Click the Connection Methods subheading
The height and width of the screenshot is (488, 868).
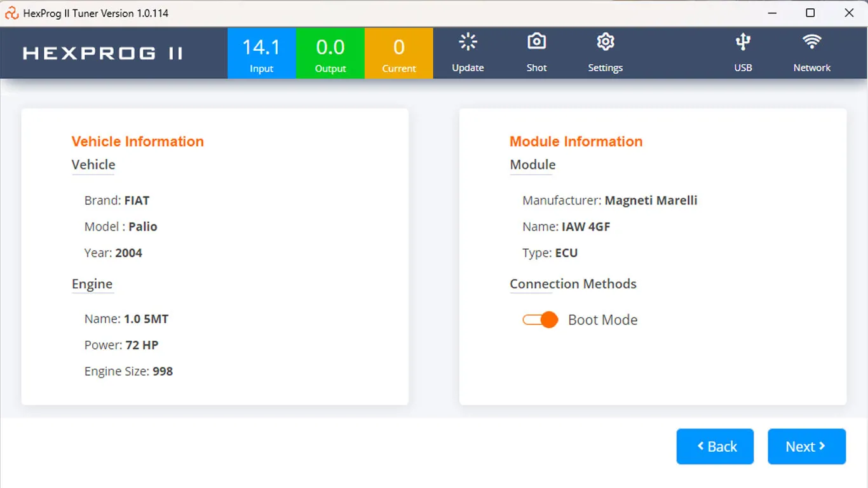[x=573, y=284]
